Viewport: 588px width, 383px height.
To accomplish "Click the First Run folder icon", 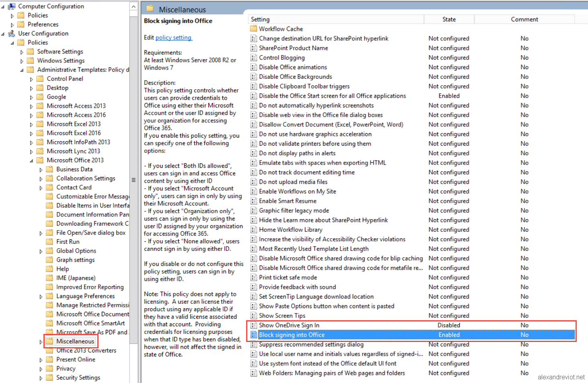I will tap(49, 242).
